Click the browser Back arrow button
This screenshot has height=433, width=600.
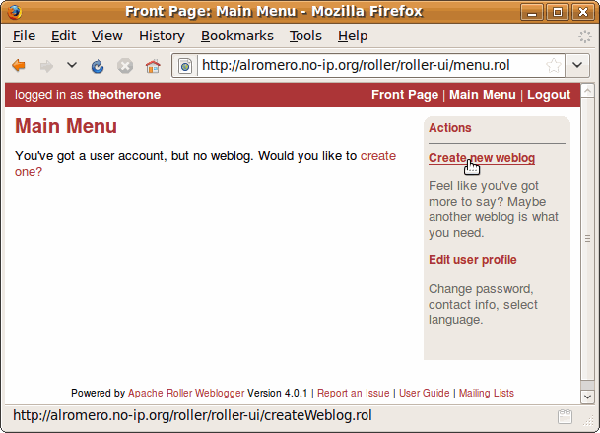click(x=19, y=66)
